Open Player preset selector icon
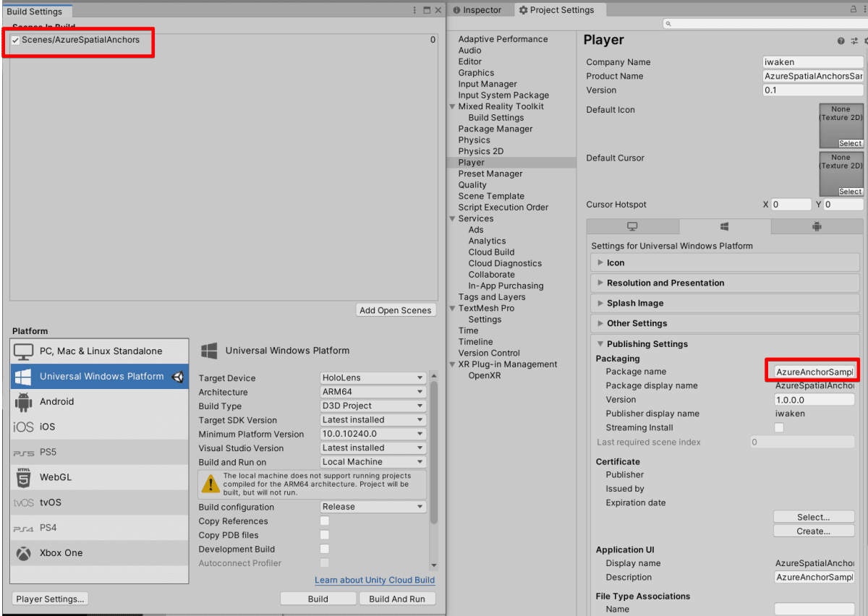 [x=853, y=41]
